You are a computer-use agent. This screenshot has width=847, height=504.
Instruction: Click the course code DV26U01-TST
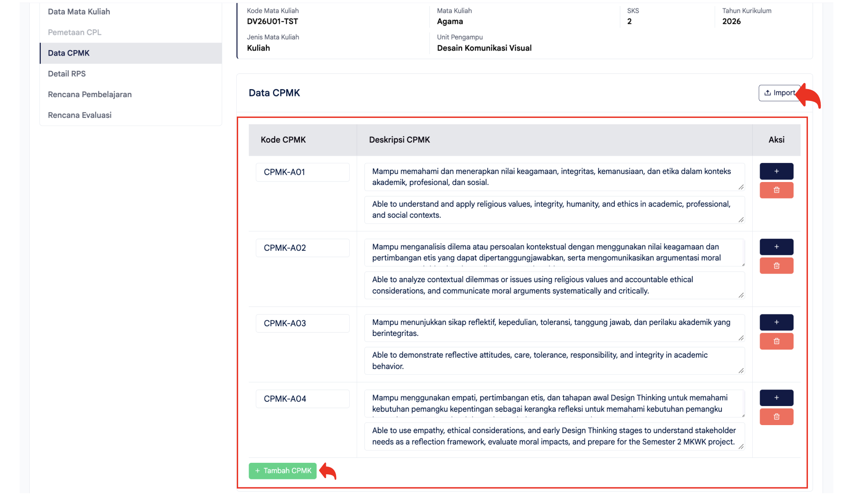click(x=272, y=22)
